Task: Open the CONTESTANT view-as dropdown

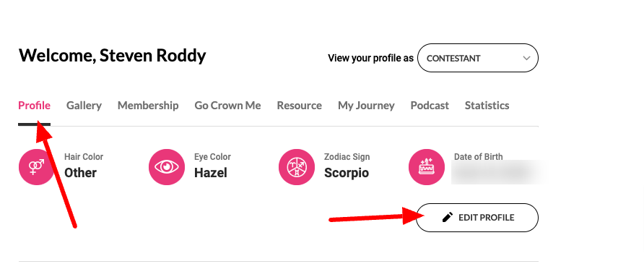Action: tap(478, 58)
